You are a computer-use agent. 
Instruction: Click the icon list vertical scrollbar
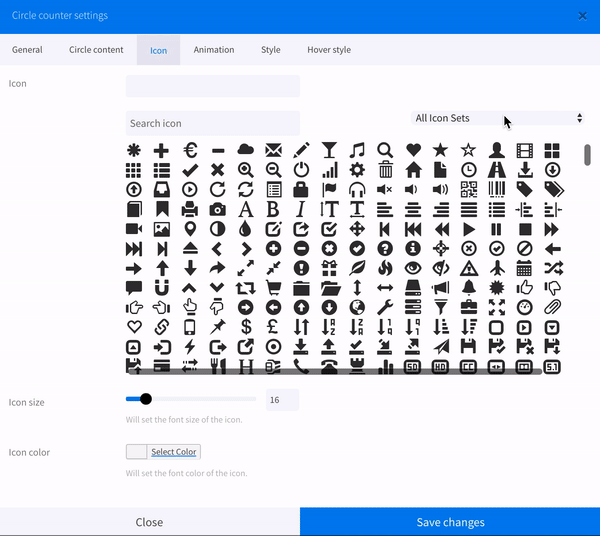coord(587,155)
